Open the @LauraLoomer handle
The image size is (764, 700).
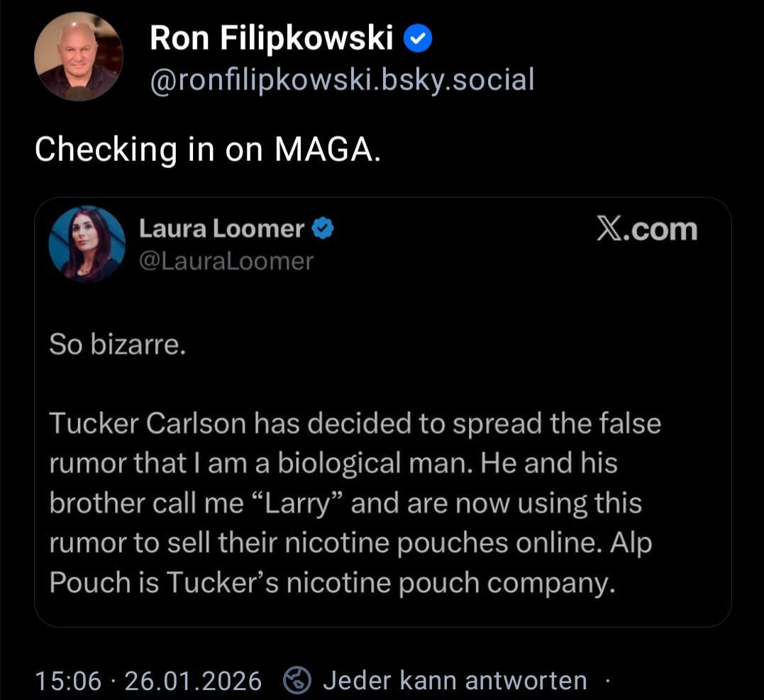(226, 261)
